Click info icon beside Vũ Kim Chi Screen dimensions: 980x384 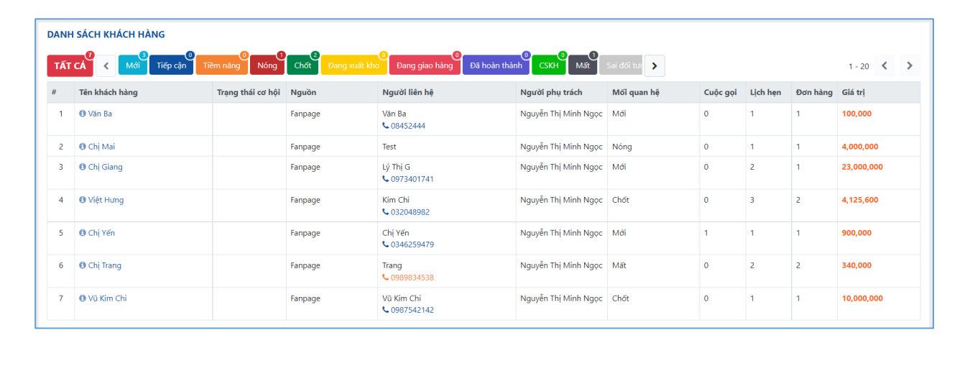[x=83, y=298]
